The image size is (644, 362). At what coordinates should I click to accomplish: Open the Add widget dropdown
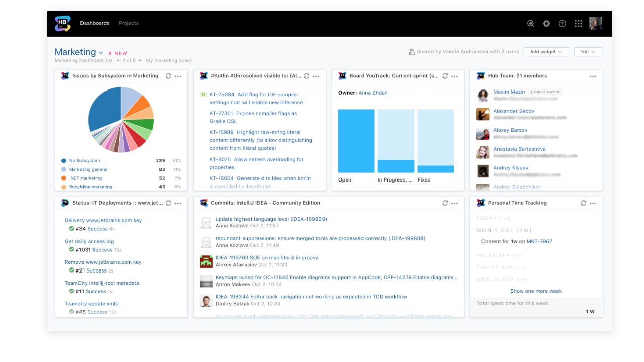[x=546, y=52]
